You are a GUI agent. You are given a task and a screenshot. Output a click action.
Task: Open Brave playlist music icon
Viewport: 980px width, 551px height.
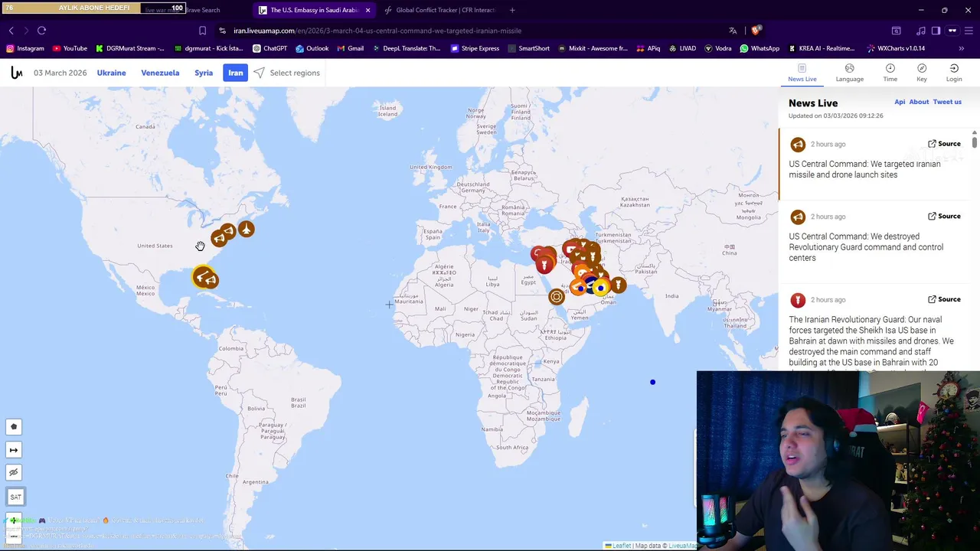[920, 31]
